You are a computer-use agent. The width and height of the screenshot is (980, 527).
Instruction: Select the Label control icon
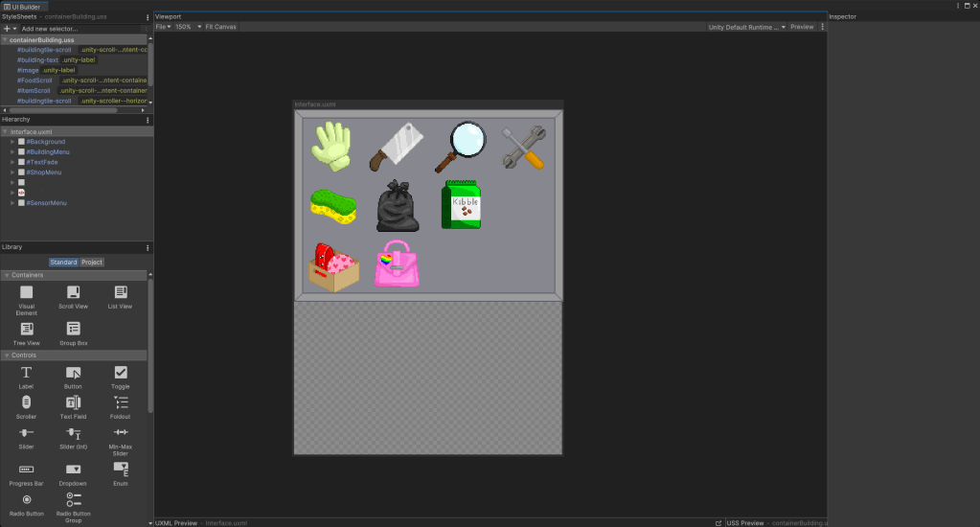point(26,373)
